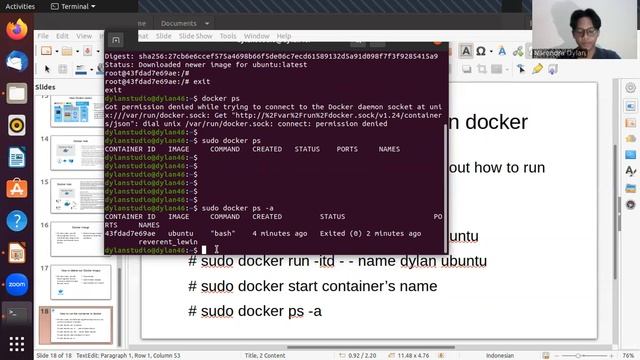
Task: Open the Slide menu in Impress
Action: (x=163, y=36)
